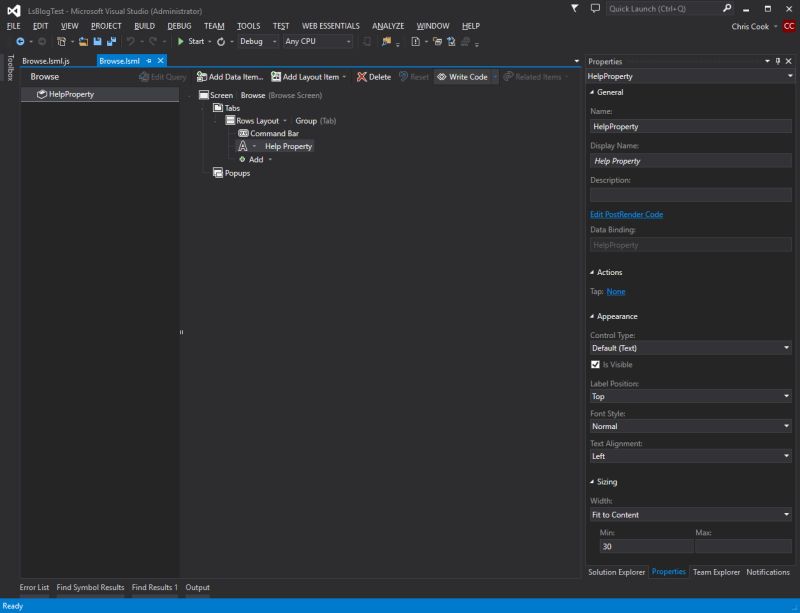Open the PROJECT menu
Screen dimensions: 800x613
106,26
